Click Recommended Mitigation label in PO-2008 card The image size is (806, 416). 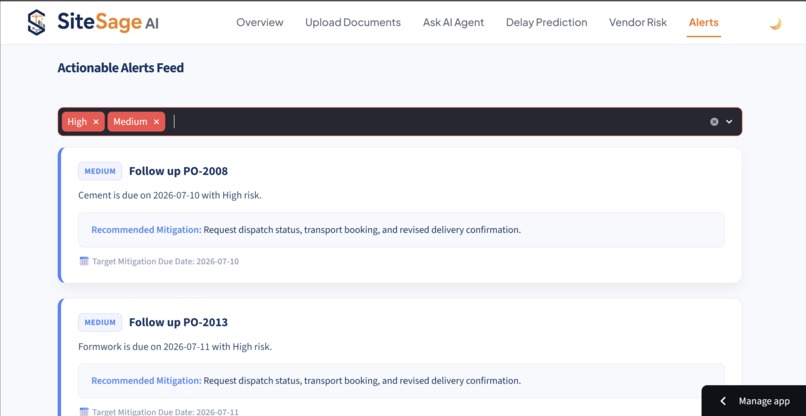[x=146, y=230]
